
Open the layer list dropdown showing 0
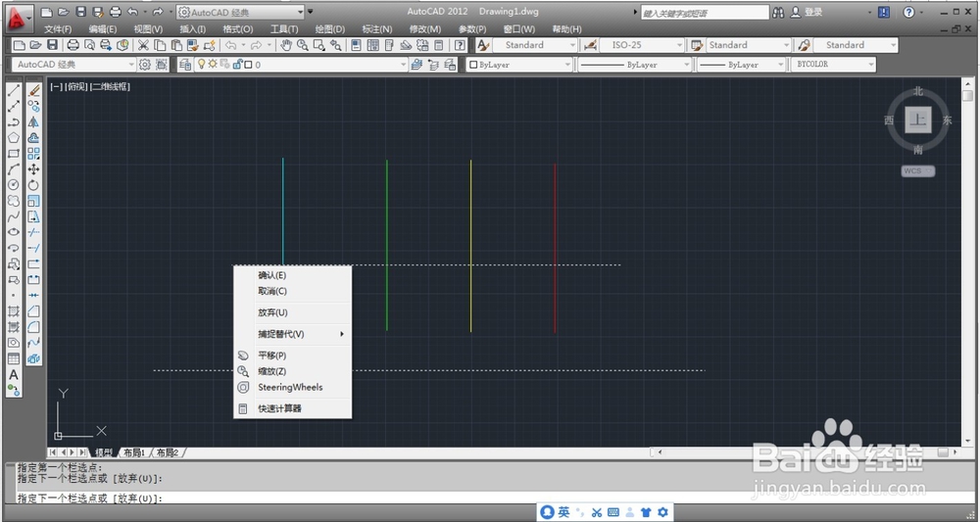302,65
